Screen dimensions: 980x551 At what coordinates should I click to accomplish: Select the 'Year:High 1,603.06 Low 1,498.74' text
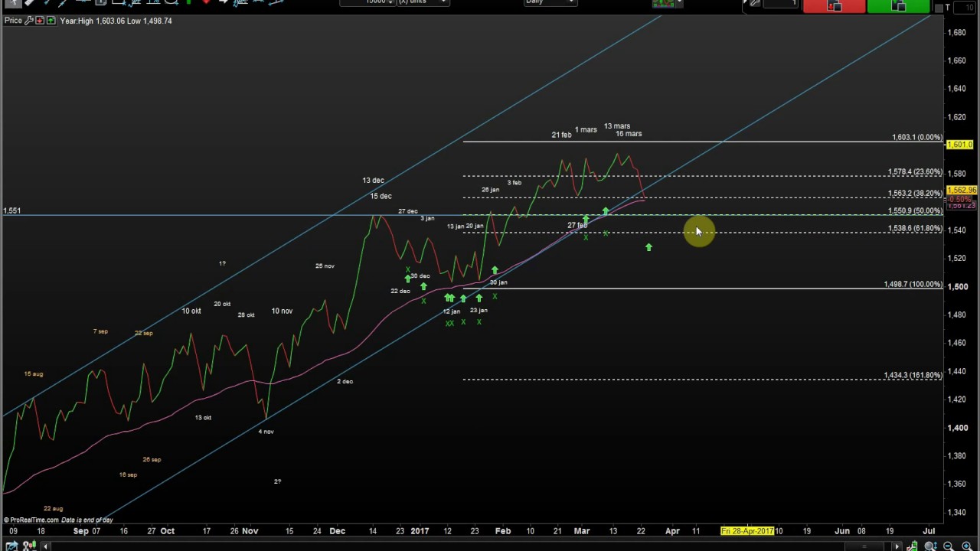coord(116,21)
